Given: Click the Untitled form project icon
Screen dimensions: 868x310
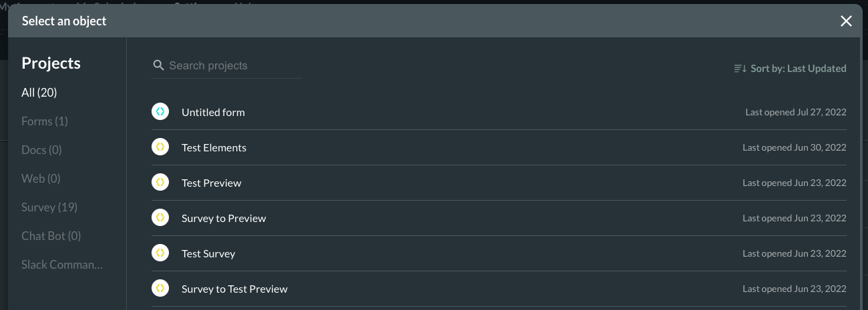Looking at the screenshot, I should click(160, 112).
